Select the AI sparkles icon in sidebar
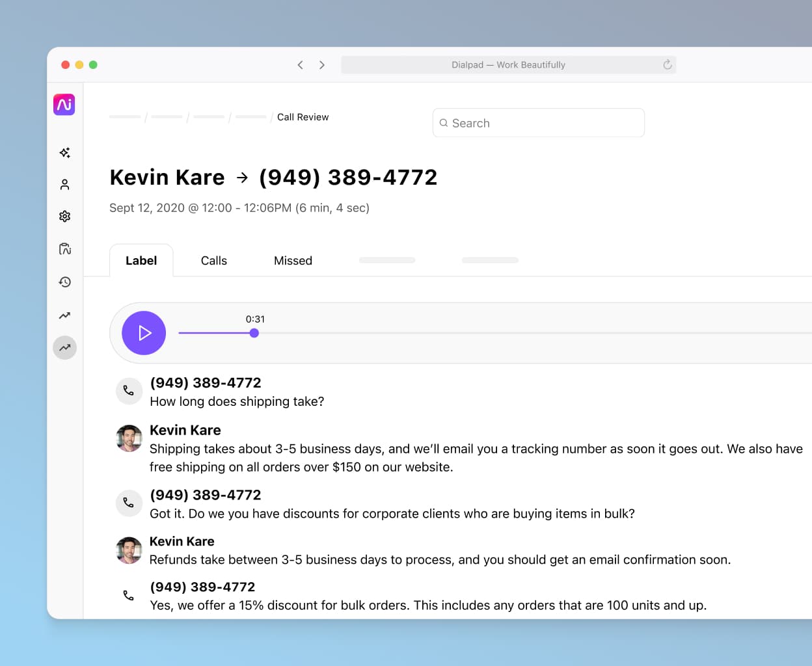This screenshot has height=666, width=812. [x=64, y=152]
